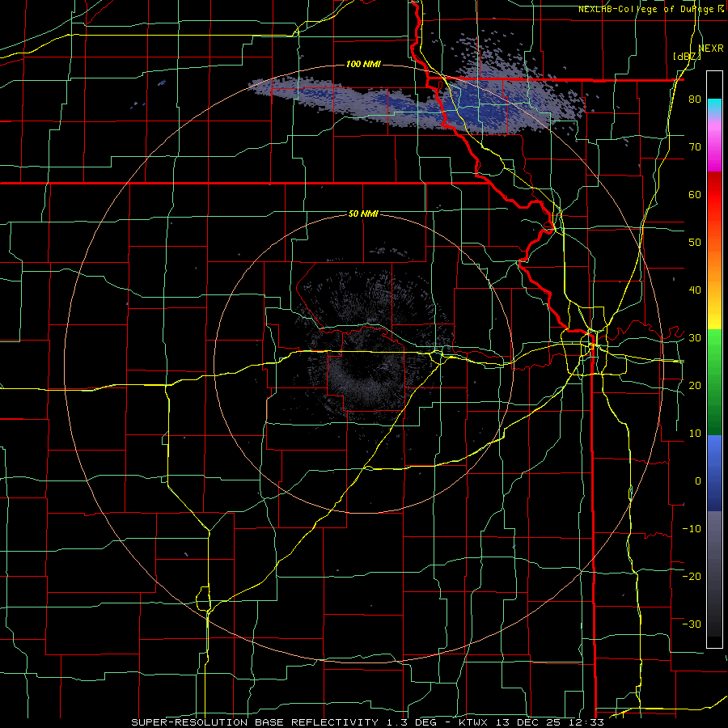Click the 50 NMI range ring label
Image resolution: width=728 pixels, height=728 pixels.
pyautogui.click(x=363, y=214)
